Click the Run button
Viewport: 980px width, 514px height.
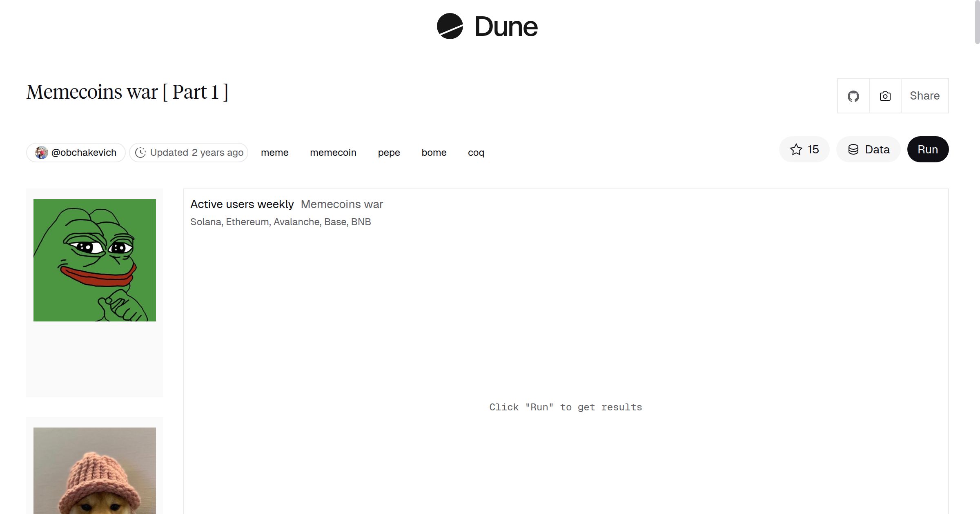(928, 149)
